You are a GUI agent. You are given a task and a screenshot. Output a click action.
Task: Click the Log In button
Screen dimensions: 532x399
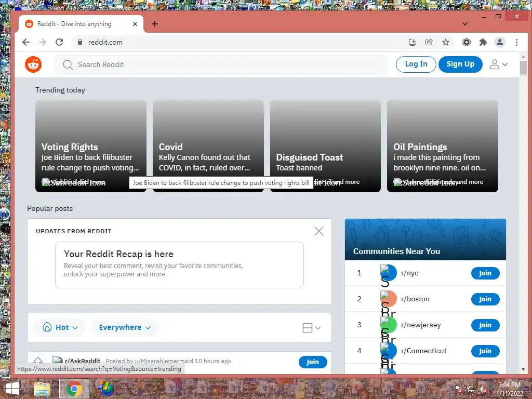pyautogui.click(x=416, y=64)
